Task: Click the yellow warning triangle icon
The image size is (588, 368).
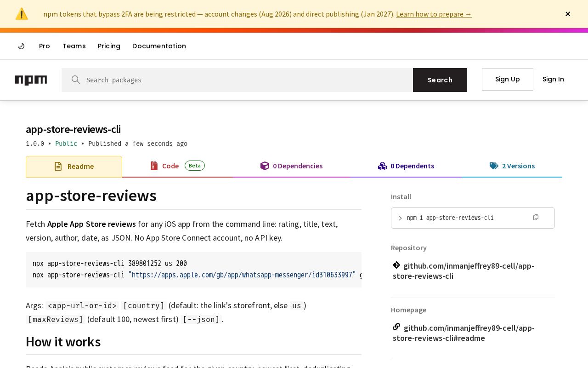Action: [22, 14]
